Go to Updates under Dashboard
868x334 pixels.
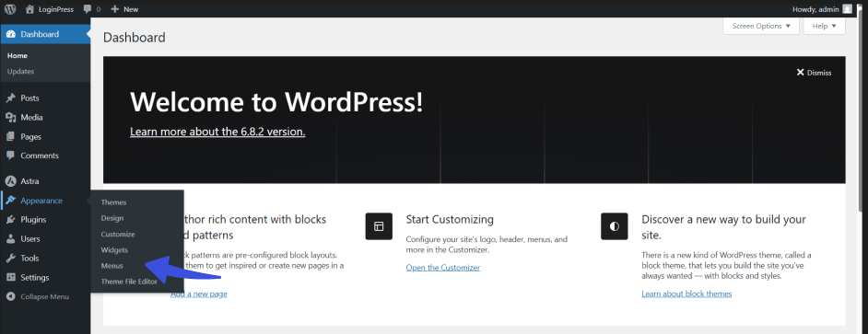pos(20,72)
